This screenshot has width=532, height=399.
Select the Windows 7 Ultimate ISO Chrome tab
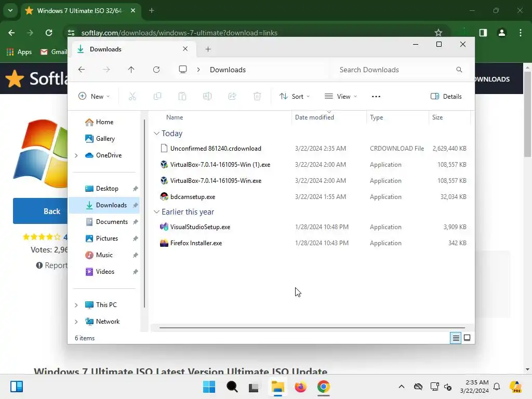coord(81,11)
